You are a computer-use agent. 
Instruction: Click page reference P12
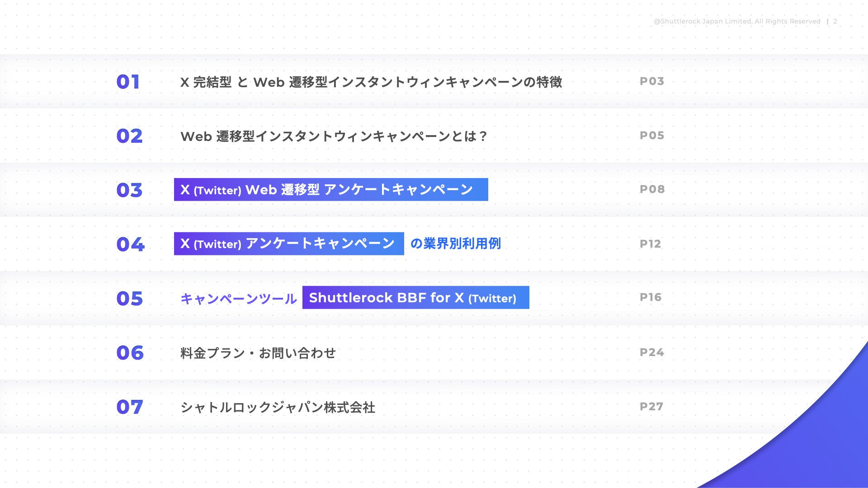pos(650,244)
